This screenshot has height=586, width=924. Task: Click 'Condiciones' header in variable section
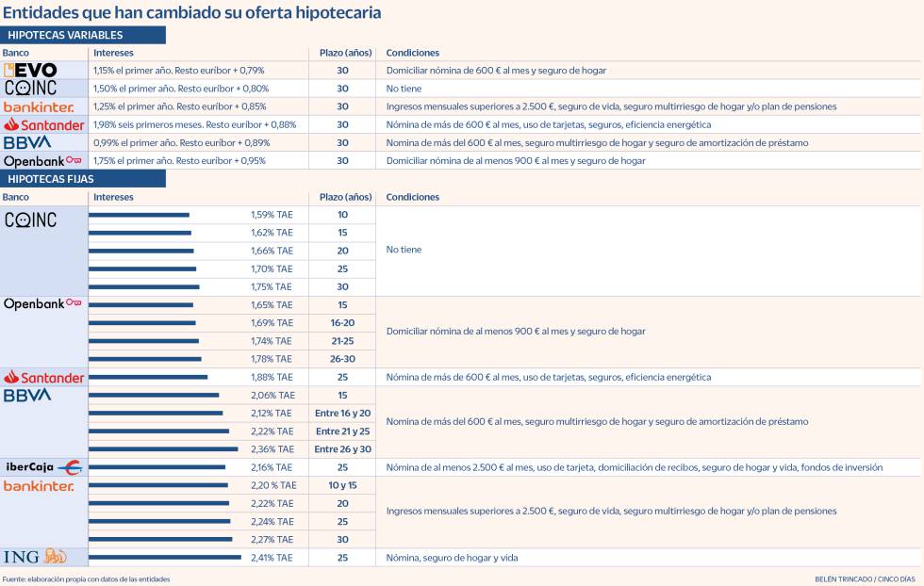pyautogui.click(x=413, y=53)
